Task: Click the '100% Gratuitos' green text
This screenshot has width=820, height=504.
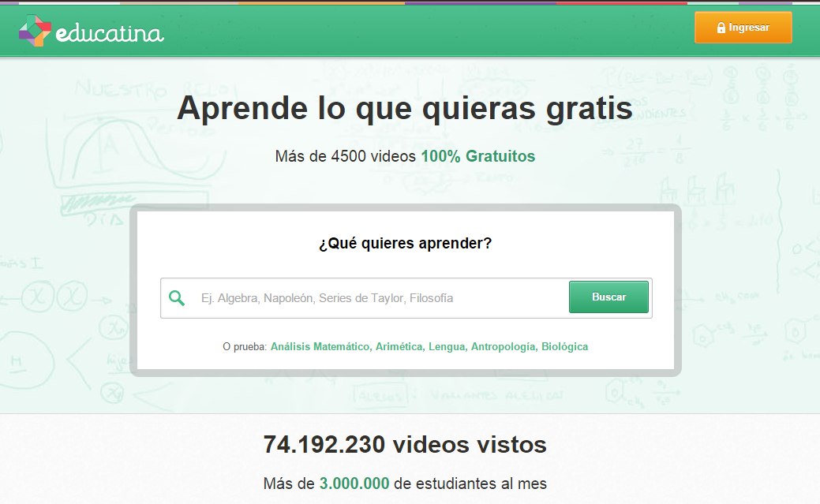Action: (477, 156)
